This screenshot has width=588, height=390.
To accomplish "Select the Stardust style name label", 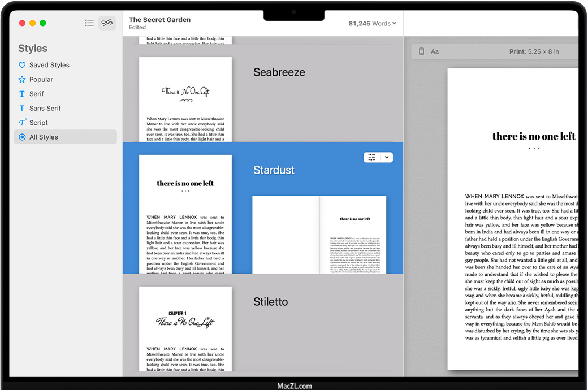I will pos(274,170).
